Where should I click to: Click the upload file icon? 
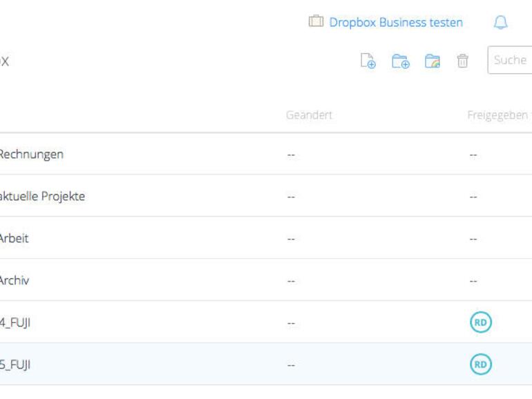pyautogui.click(x=368, y=61)
